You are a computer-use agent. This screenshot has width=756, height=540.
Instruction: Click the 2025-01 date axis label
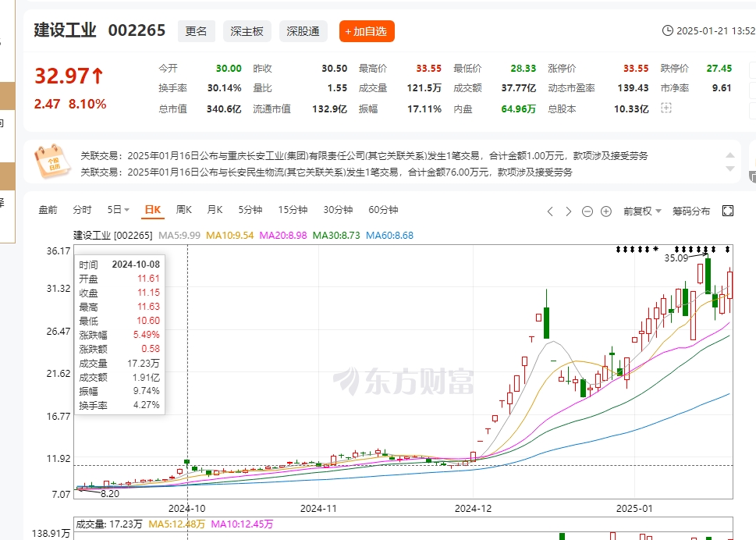(x=634, y=508)
